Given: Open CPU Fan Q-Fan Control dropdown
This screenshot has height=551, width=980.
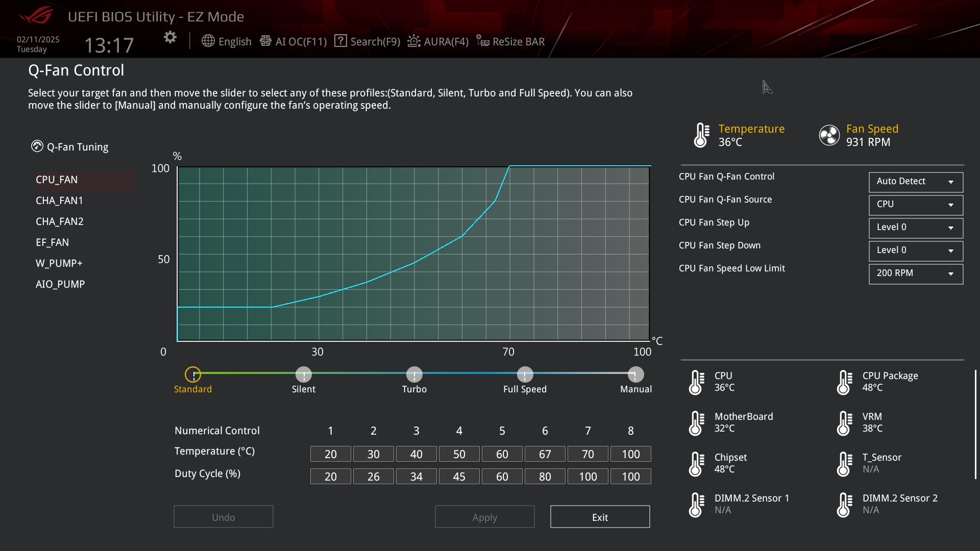Looking at the screenshot, I should 916,182.
